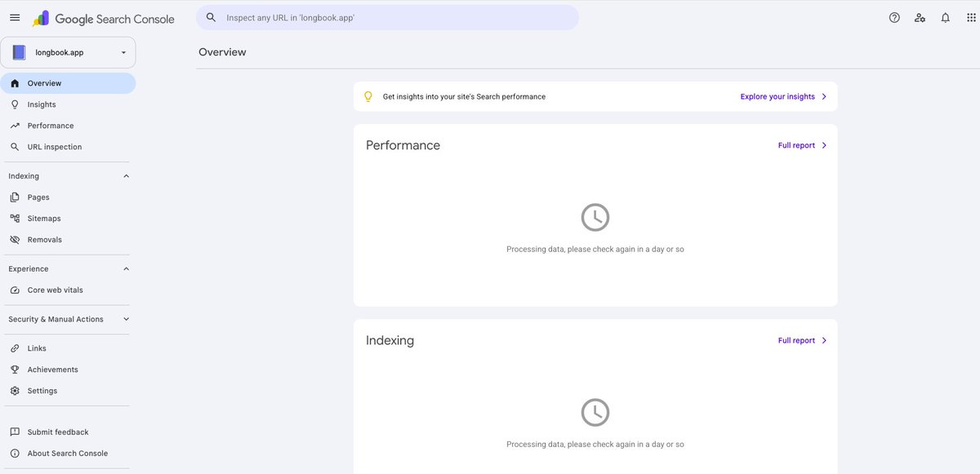Click the Indexing card heading
The width and height of the screenshot is (980, 474).
pyautogui.click(x=390, y=340)
